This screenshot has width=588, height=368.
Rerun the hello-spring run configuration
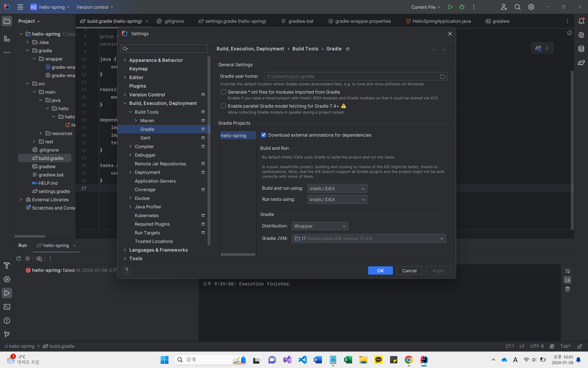18,259
